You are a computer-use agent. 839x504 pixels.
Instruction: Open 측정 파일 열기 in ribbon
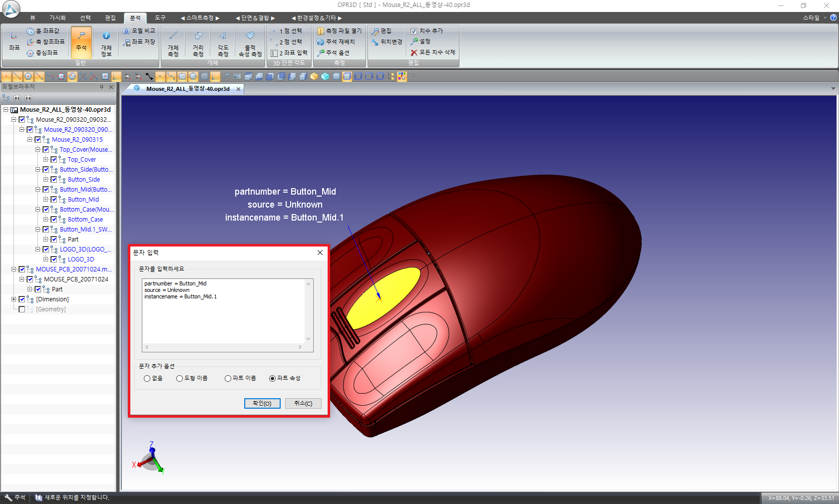point(340,31)
